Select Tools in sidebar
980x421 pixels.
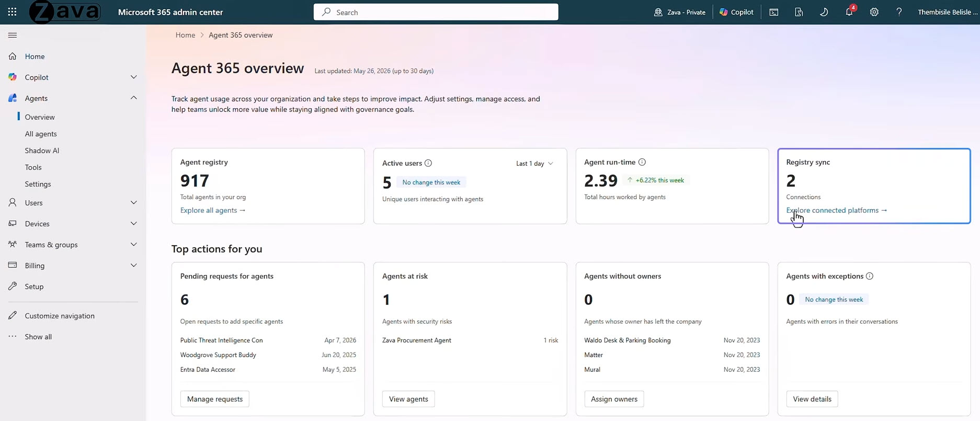point(33,167)
